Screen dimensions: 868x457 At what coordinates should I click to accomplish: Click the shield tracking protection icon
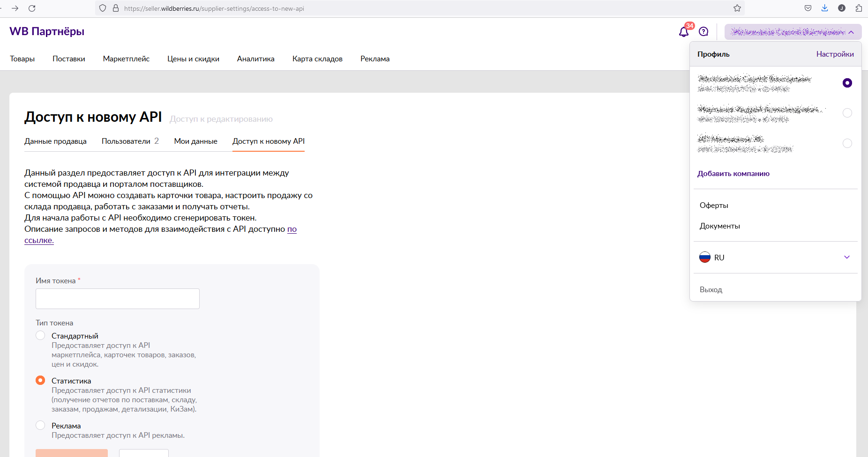103,8
